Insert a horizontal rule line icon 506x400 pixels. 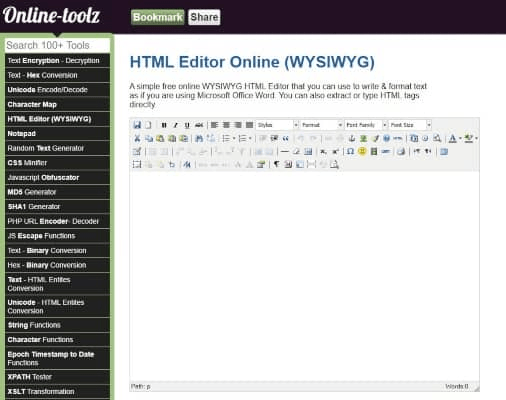coord(284,152)
